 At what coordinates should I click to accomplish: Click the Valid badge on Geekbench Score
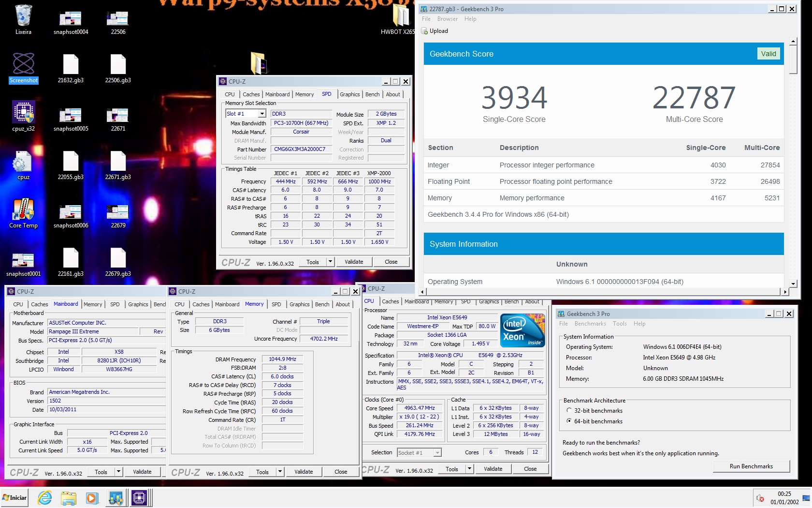click(768, 54)
